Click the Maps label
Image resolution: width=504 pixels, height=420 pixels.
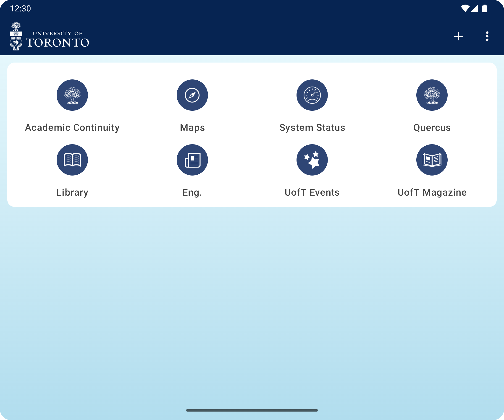coord(192,128)
